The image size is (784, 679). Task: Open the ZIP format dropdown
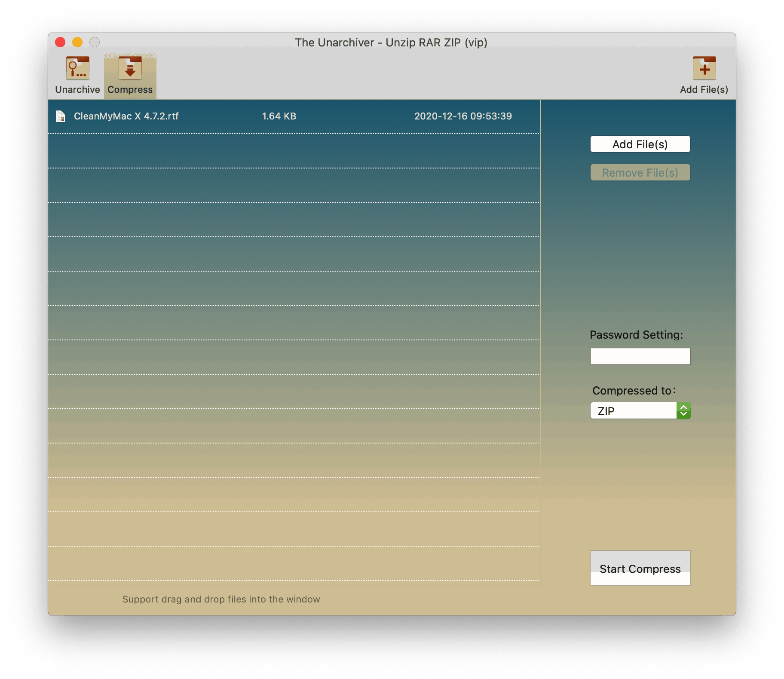634,411
